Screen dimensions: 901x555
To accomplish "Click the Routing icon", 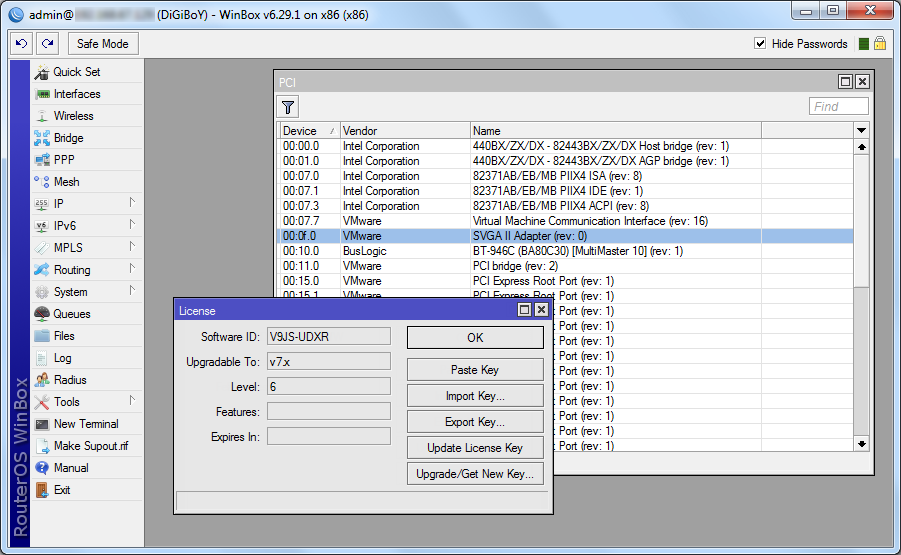I will (x=42, y=269).
